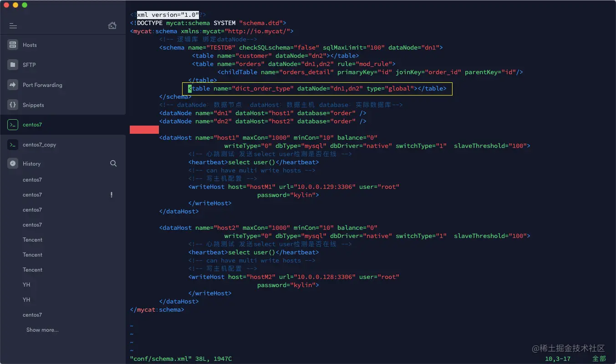
Task: Click the History clock icon
Action: (13, 163)
